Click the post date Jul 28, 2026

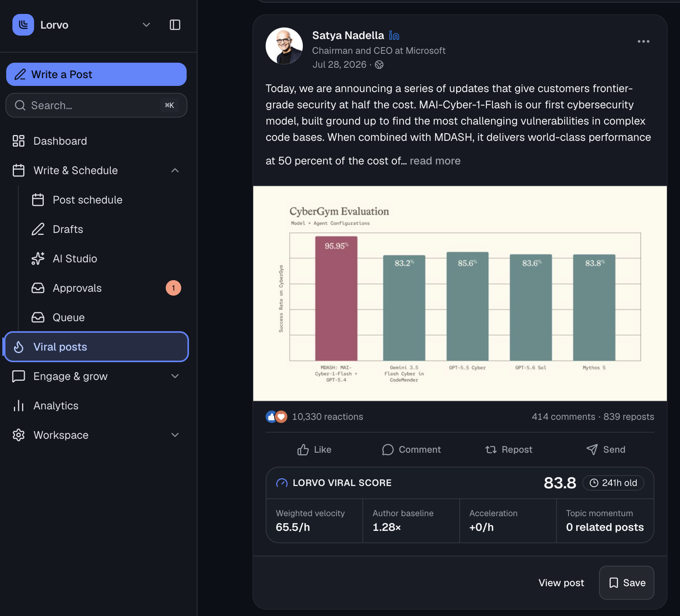(339, 65)
